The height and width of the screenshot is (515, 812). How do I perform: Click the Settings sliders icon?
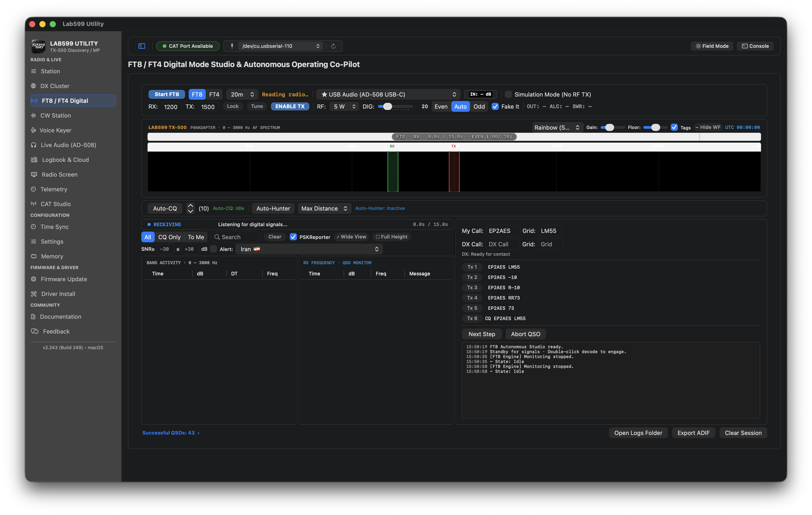click(33, 242)
